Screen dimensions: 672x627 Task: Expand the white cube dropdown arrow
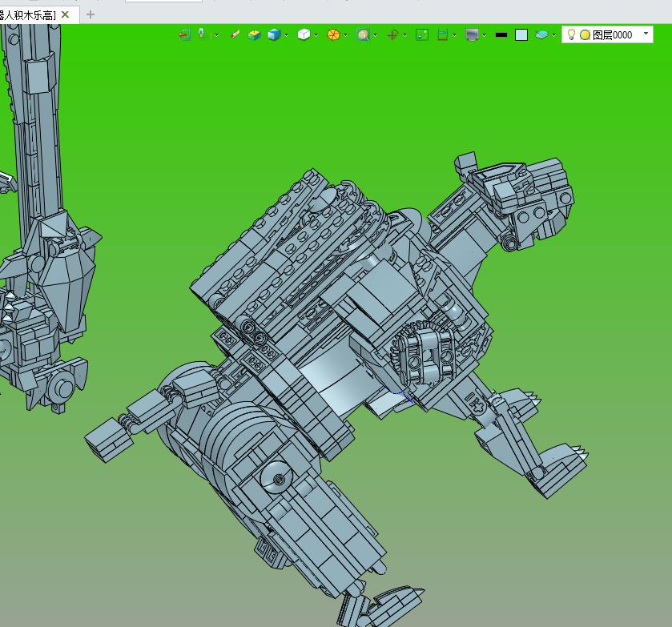316,35
